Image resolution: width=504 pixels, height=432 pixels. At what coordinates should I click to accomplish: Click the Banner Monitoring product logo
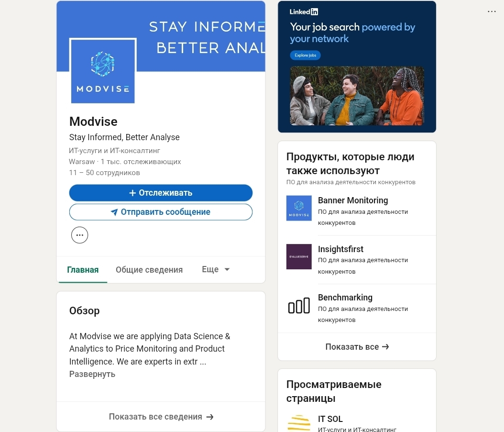(x=299, y=208)
